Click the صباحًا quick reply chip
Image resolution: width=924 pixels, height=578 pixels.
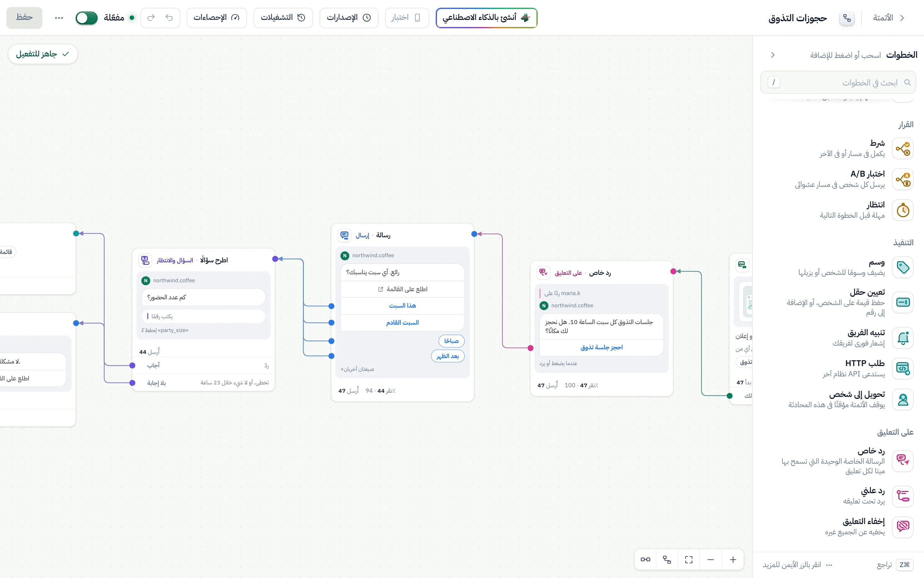point(451,341)
